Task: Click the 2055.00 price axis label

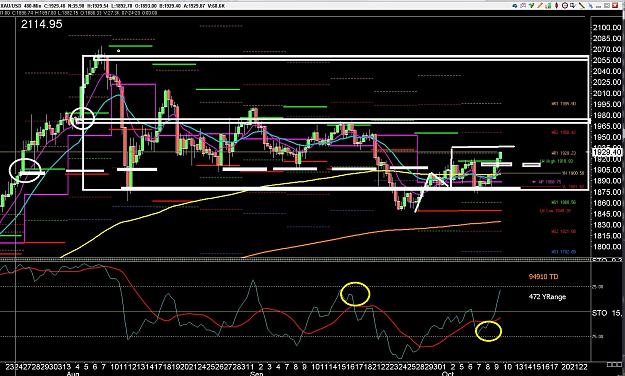Action: click(x=607, y=60)
